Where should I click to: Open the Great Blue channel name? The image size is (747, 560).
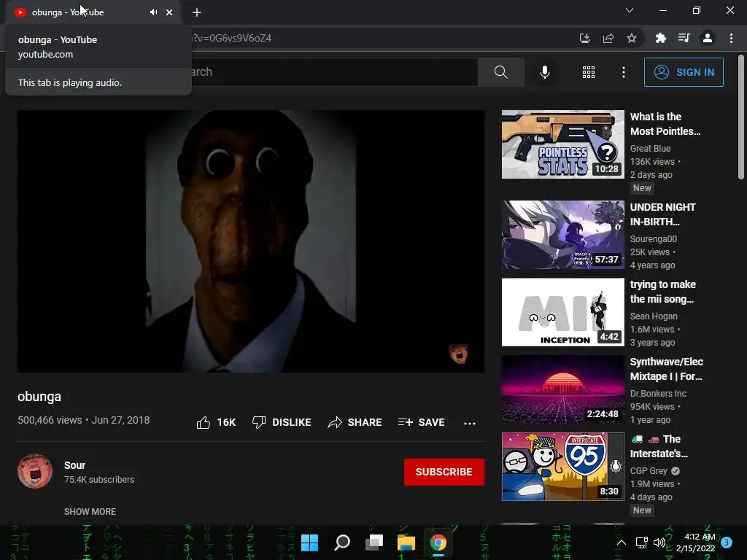click(650, 149)
